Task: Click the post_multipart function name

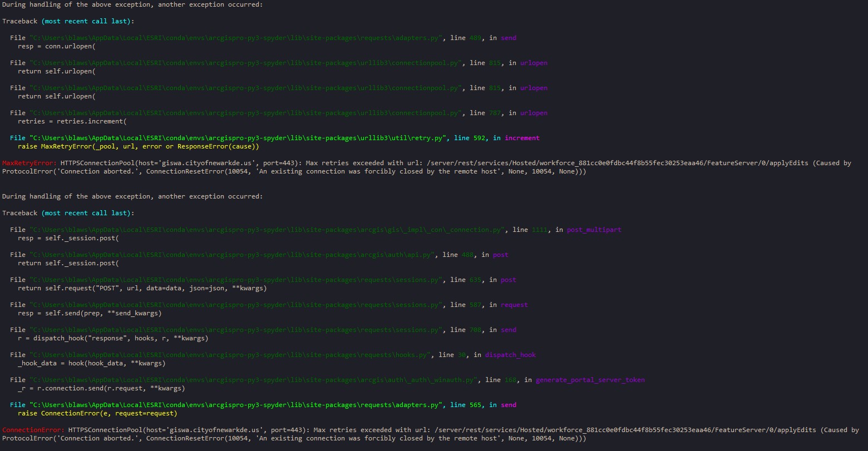Action: point(594,230)
